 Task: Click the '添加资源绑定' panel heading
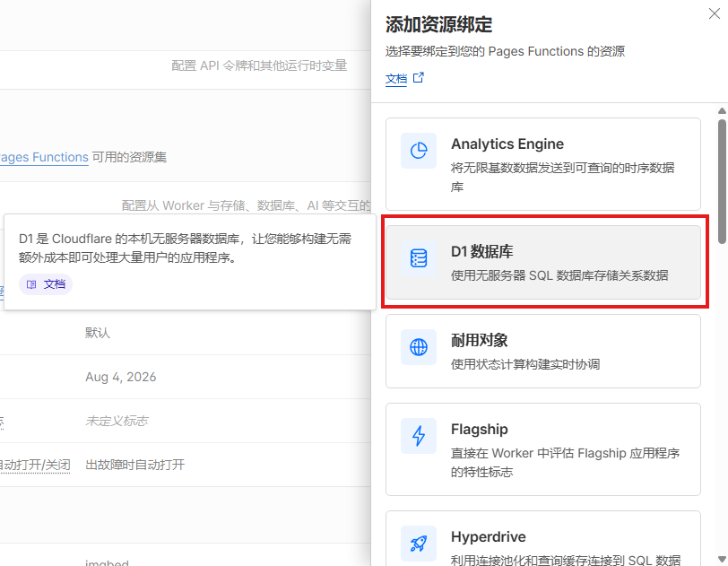[438, 24]
